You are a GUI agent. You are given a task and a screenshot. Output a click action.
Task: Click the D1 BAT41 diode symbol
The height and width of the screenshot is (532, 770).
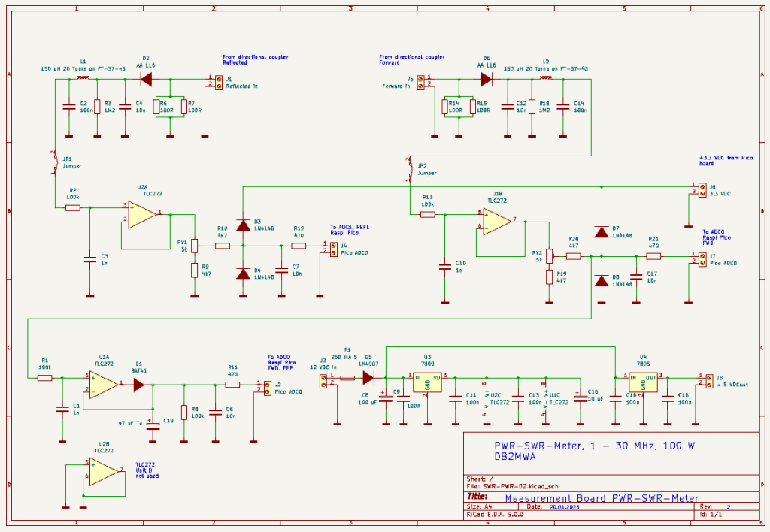point(139,385)
